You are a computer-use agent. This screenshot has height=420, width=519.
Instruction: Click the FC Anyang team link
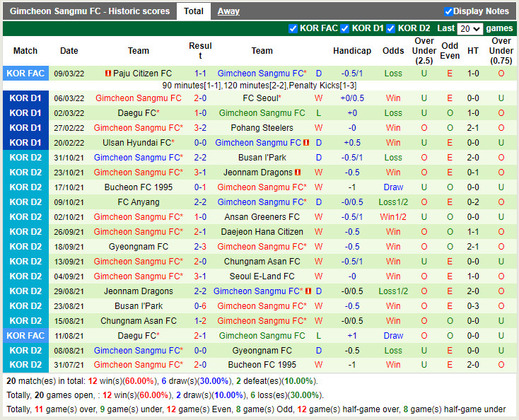[139, 202]
